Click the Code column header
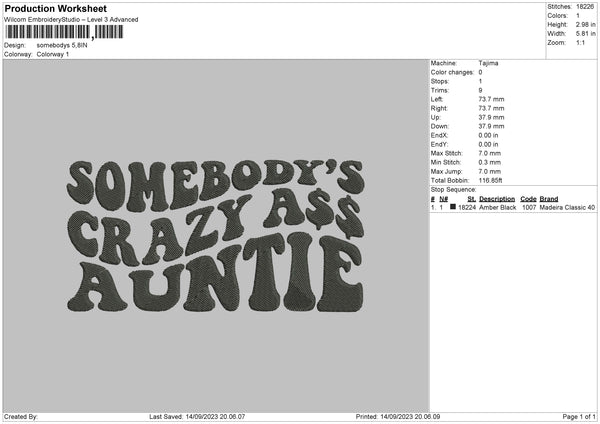Screen dimensions: 600x424 click(x=529, y=198)
